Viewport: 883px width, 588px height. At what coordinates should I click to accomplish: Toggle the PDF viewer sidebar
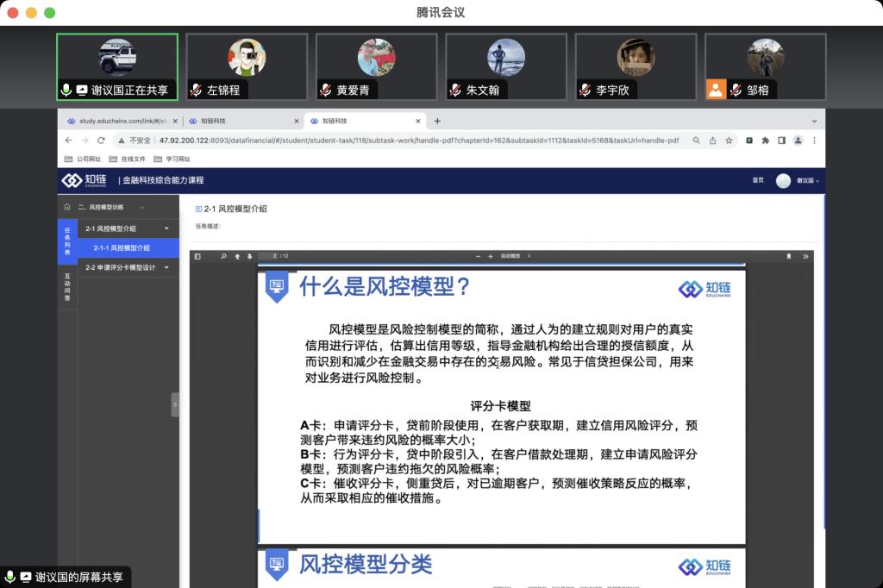point(197,256)
